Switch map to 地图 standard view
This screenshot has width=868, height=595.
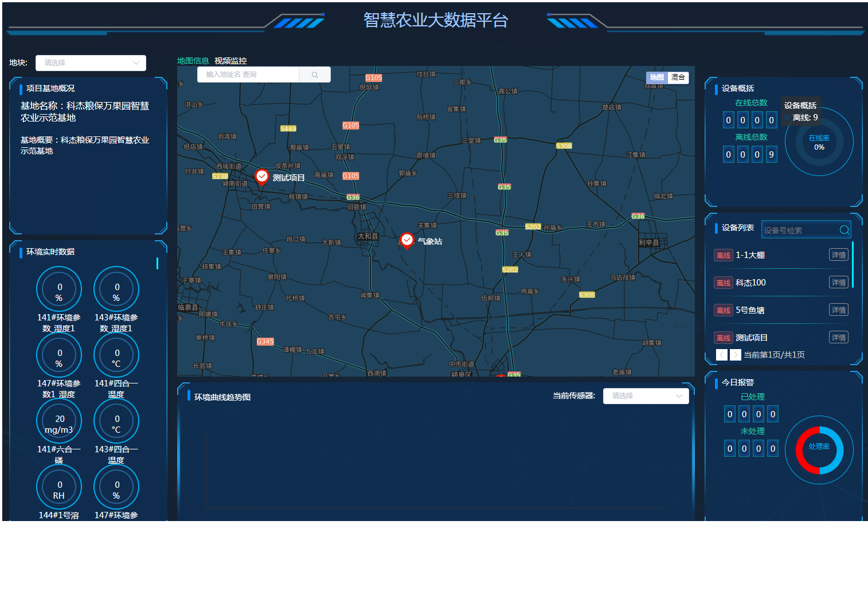(x=657, y=77)
